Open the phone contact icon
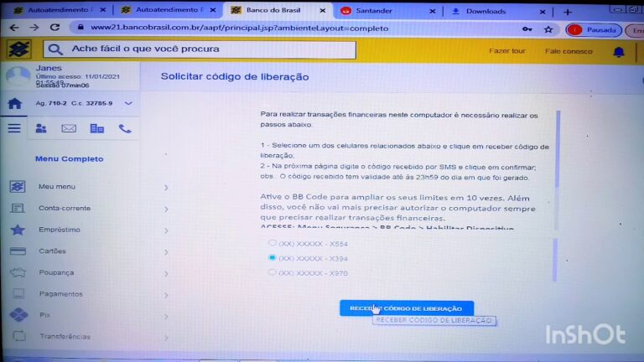644x362 pixels. coord(125,128)
